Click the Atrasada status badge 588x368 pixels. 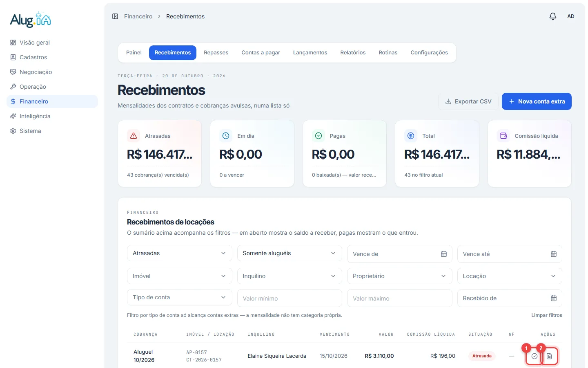482,356
